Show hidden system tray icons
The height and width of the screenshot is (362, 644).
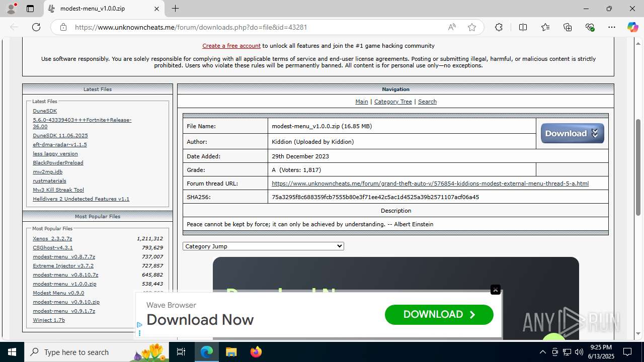pyautogui.click(x=542, y=352)
